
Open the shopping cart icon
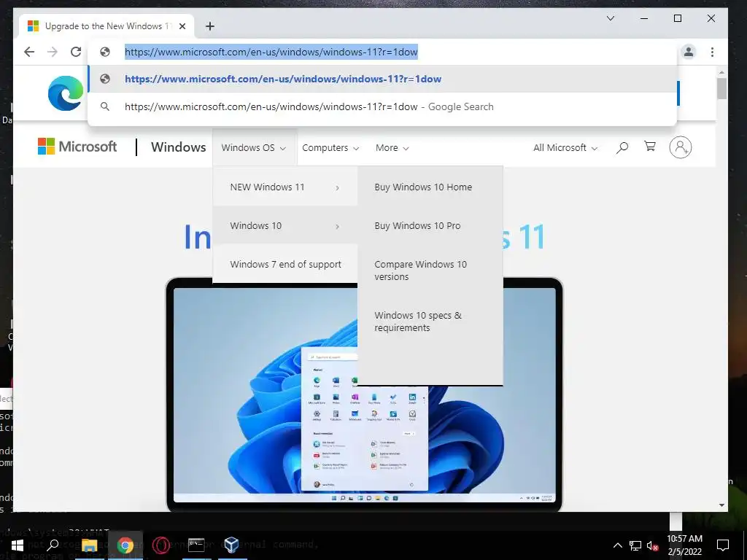[x=650, y=147]
